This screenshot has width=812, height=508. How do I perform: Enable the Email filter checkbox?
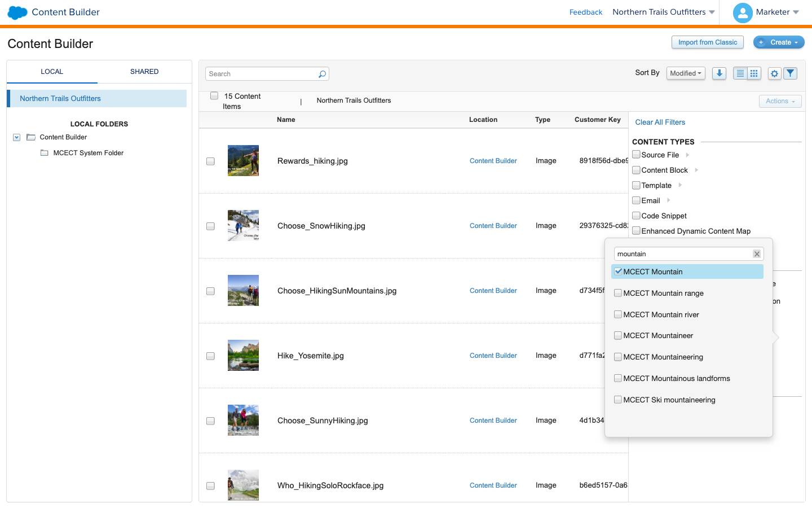click(636, 200)
